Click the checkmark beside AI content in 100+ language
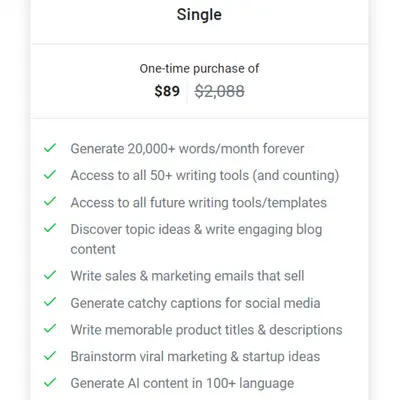The width and height of the screenshot is (400, 400). [50, 382]
